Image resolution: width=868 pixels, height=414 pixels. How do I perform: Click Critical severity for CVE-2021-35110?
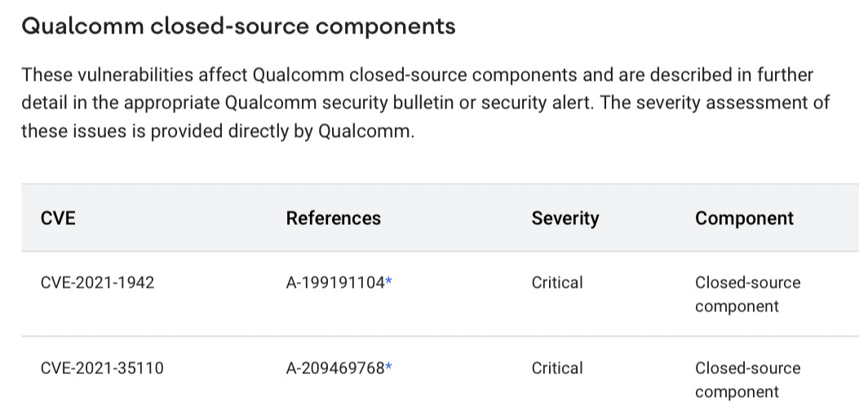[557, 368]
